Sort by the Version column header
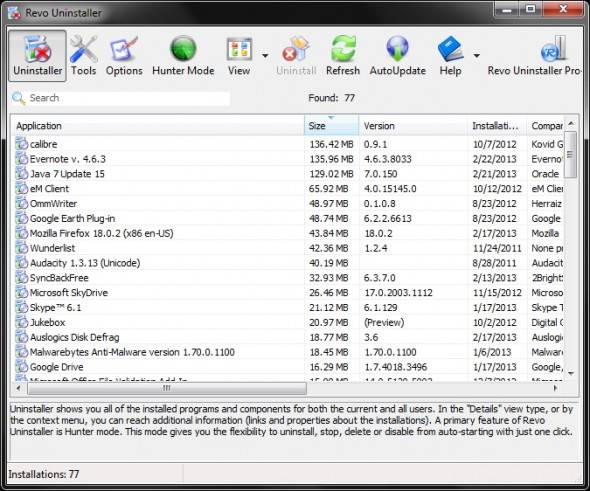This screenshot has width=590, height=491. pos(413,126)
